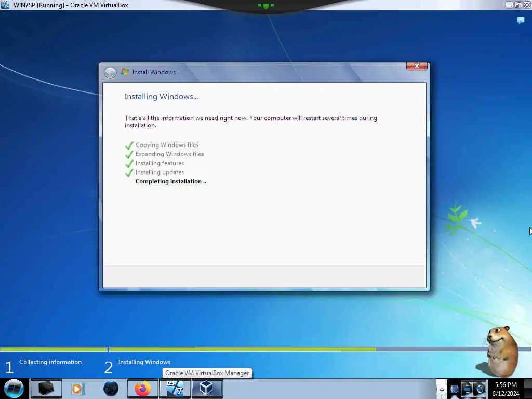Image resolution: width=532 pixels, height=399 pixels.
Task: Click the round back button in Install Windows
Action: point(110,72)
